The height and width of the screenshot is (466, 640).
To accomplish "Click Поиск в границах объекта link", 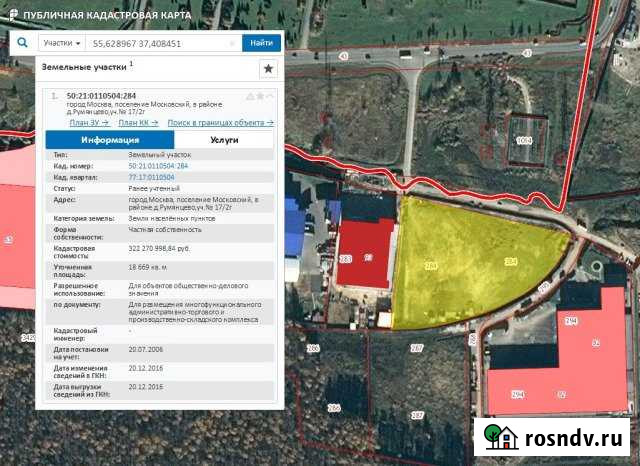I will pyautogui.click(x=220, y=122).
